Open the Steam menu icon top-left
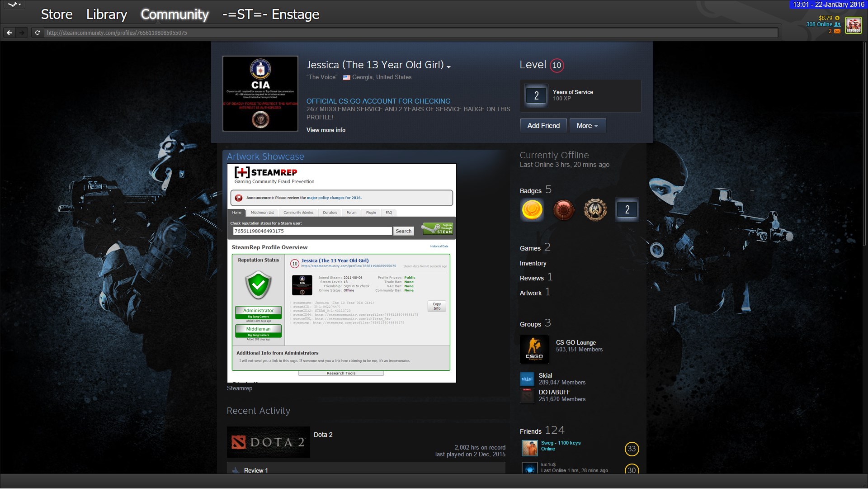Viewport: 868px width, 502px height. point(14,5)
